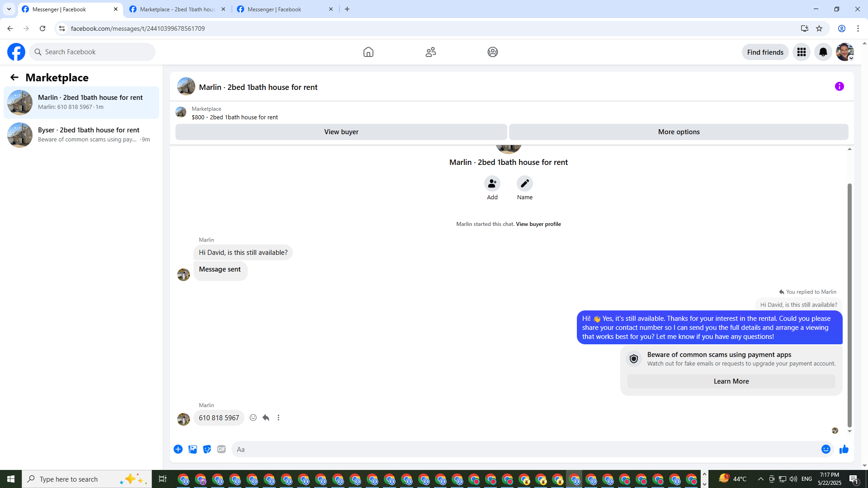Click the address bar URL

138,28
